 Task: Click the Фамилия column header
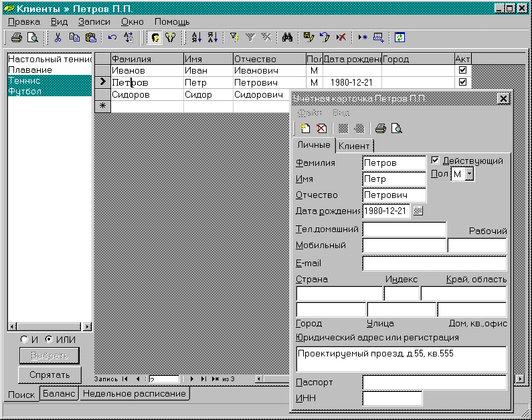coord(147,59)
